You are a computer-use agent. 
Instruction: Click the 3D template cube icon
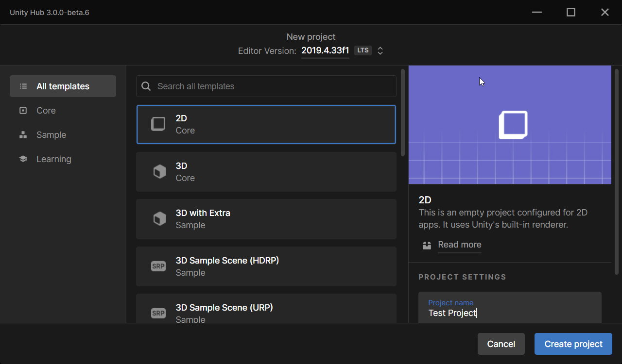click(x=159, y=172)
